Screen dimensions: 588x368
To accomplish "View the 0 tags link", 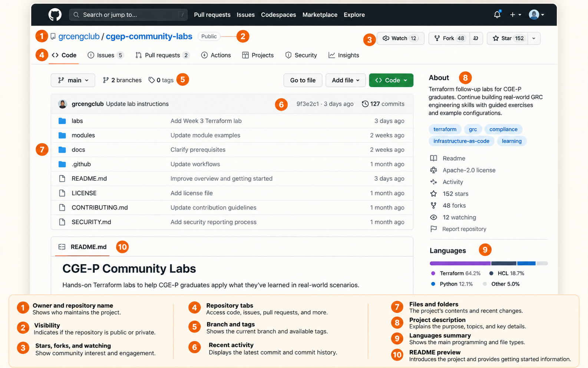I will coord(161,80).
